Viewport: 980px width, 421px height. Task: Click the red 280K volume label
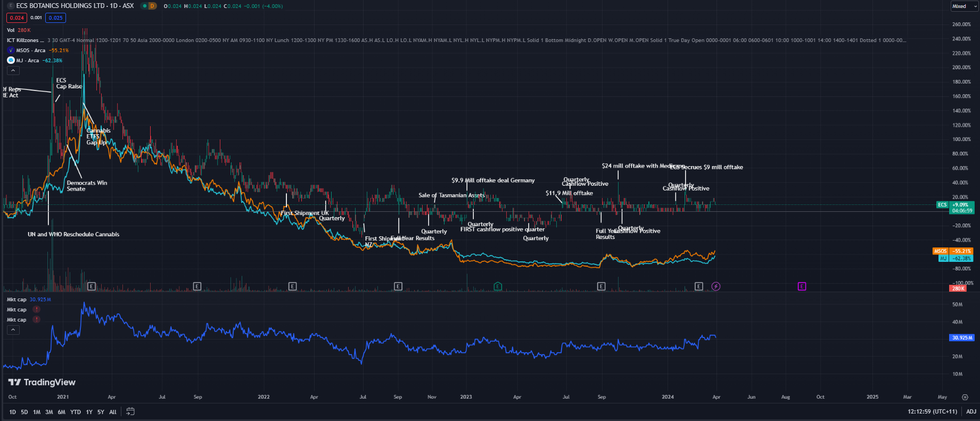[x=958, y=288]
